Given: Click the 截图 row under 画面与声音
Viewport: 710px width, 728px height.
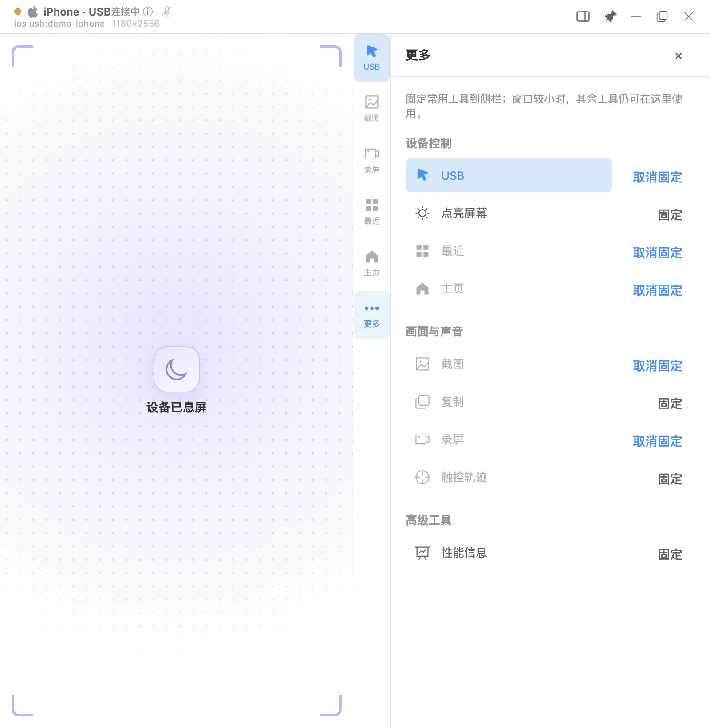Looking at the screenshot, I should click(x=509, y=364).
